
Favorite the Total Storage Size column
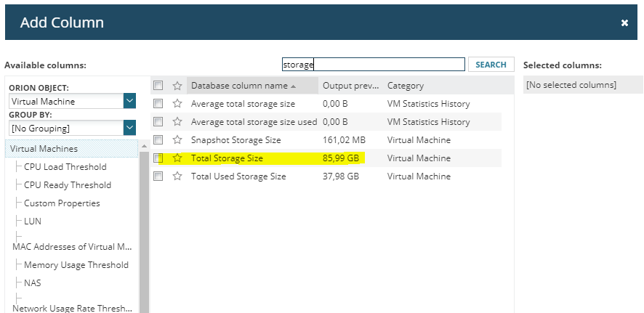point(177,158)
